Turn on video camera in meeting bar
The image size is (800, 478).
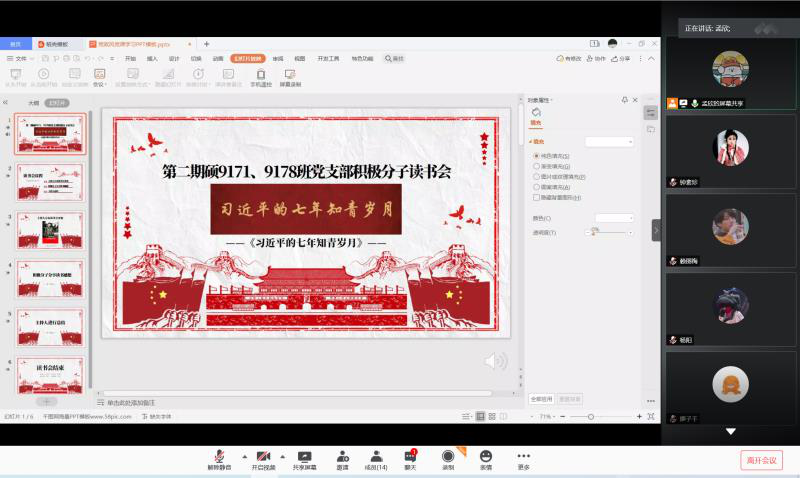coord(263,456)
